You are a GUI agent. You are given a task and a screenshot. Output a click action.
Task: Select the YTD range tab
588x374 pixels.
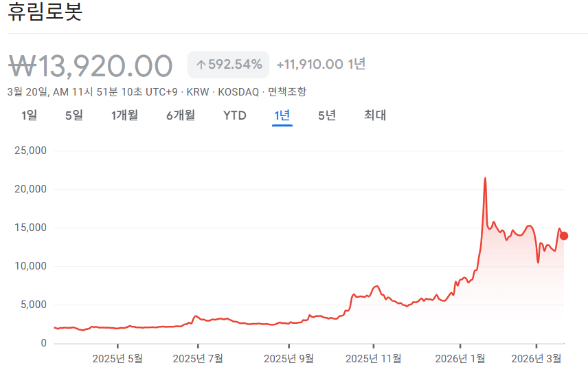pos(235,115)
